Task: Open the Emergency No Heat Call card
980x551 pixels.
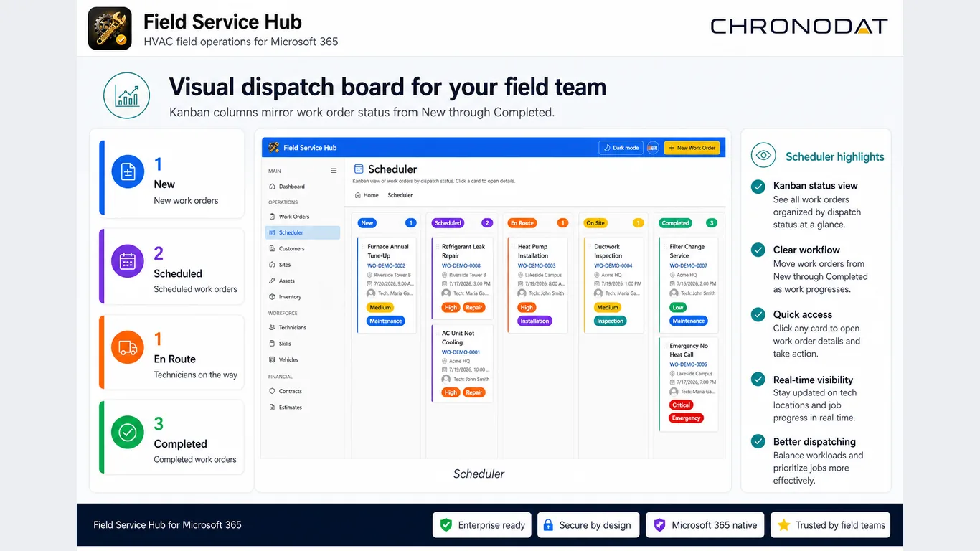Action: click(x=689, y=384)
